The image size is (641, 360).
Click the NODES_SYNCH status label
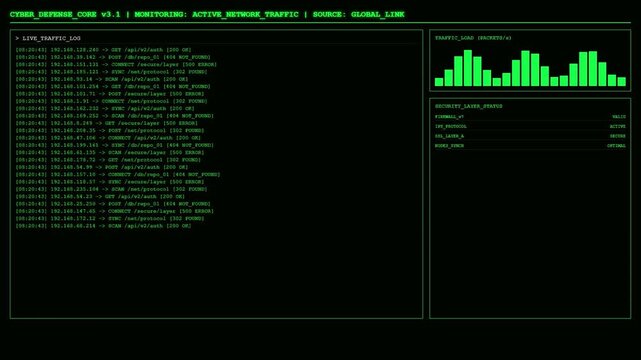click(449, 146)
